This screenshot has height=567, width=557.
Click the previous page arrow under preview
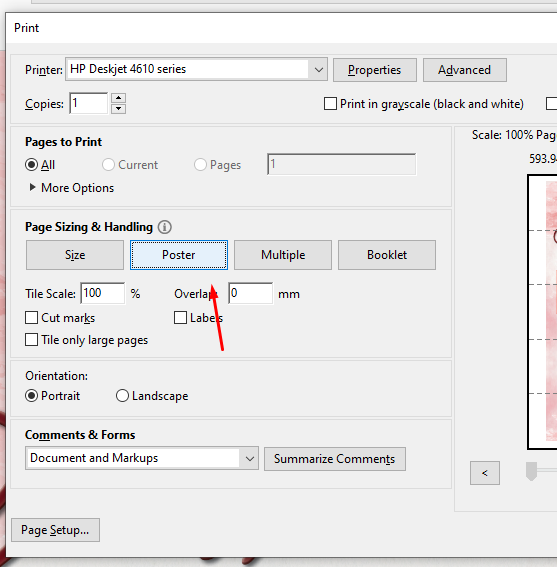[x=485, y=473]
